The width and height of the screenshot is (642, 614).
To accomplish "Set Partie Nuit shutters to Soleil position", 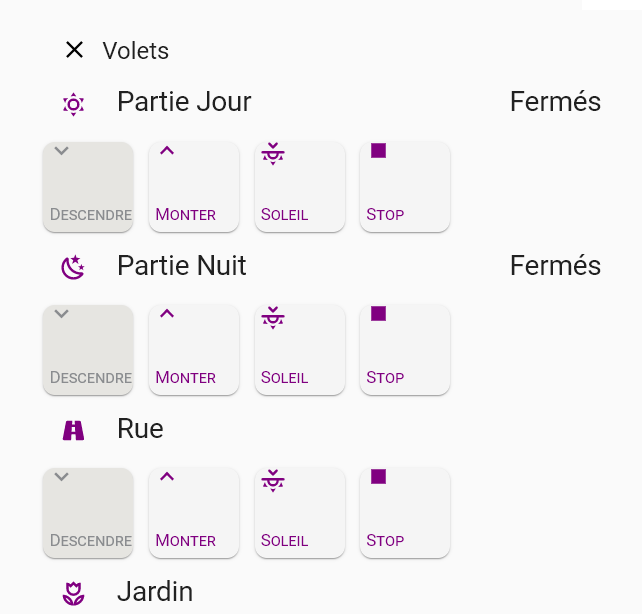I will (x=300, y=350).
